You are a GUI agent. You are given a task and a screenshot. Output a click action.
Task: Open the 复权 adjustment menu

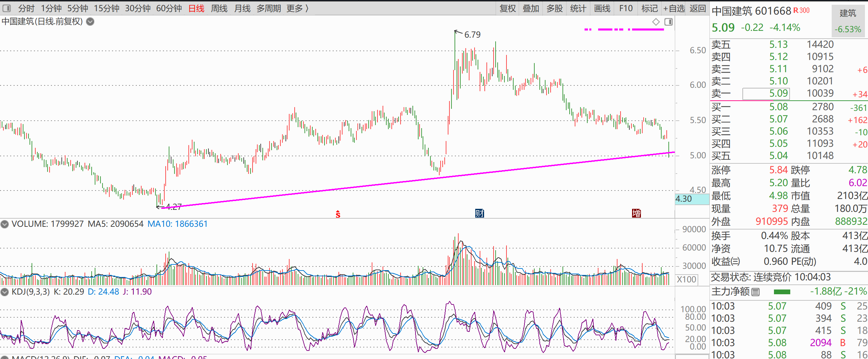click(x=508, y=8)
